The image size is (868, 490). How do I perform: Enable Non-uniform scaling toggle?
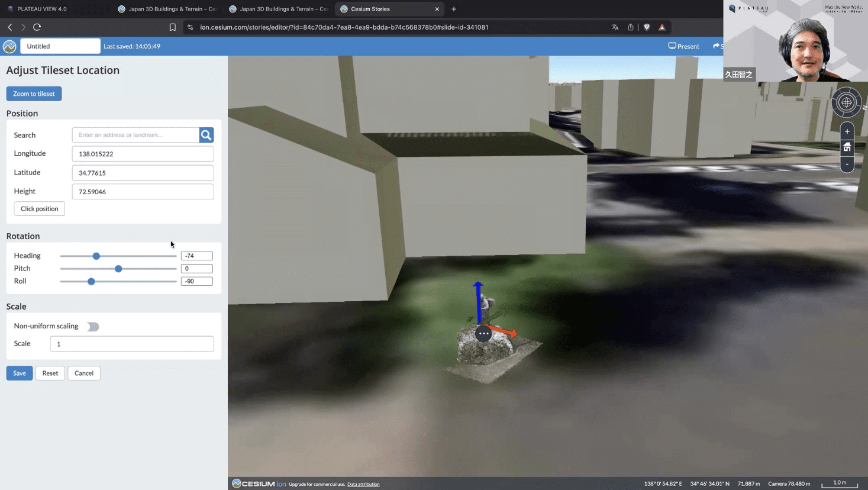(93, 327)
